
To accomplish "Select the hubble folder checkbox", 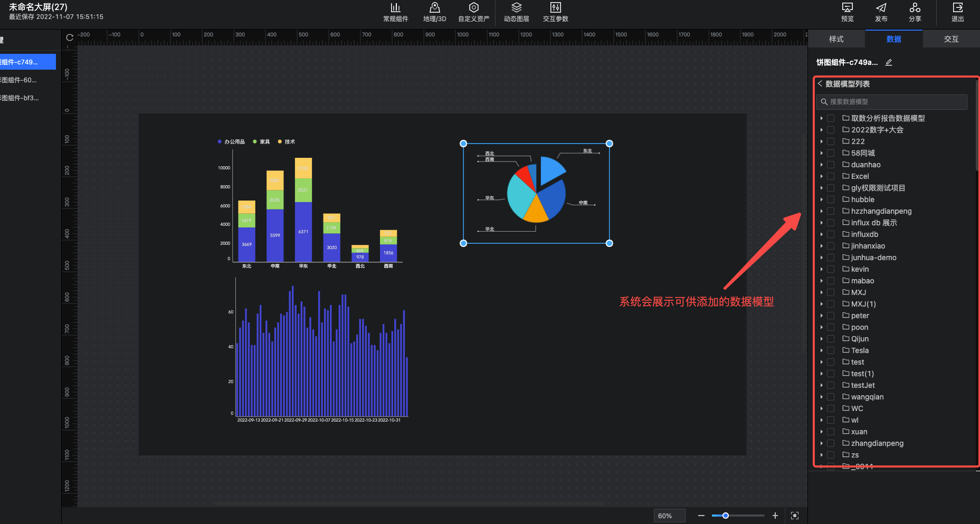I will tap(831, 199).
